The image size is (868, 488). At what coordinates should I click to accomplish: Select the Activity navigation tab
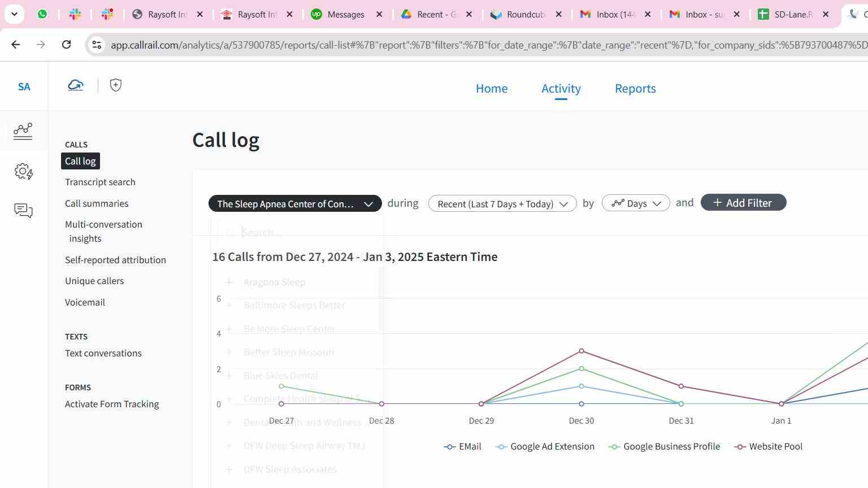point(561,88)
